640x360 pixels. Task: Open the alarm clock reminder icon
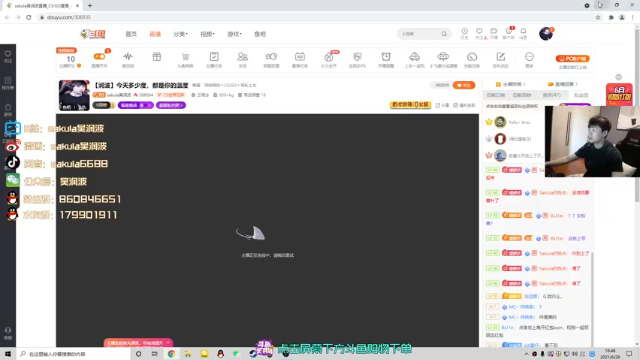tap(386, 57)
